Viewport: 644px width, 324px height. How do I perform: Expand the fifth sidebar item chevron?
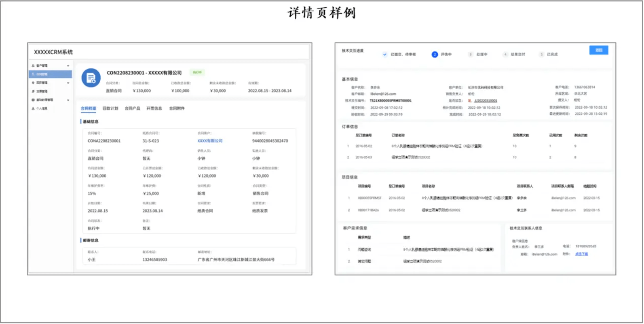click(68, 100)
